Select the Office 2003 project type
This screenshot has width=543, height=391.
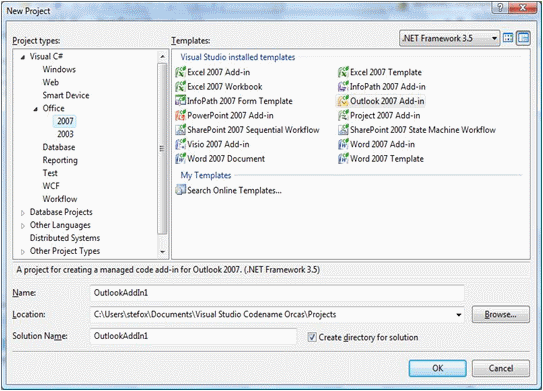click(65, 134)
